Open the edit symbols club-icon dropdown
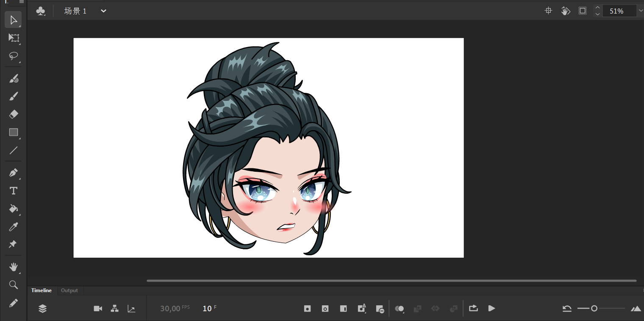 (x=41, y=11)
